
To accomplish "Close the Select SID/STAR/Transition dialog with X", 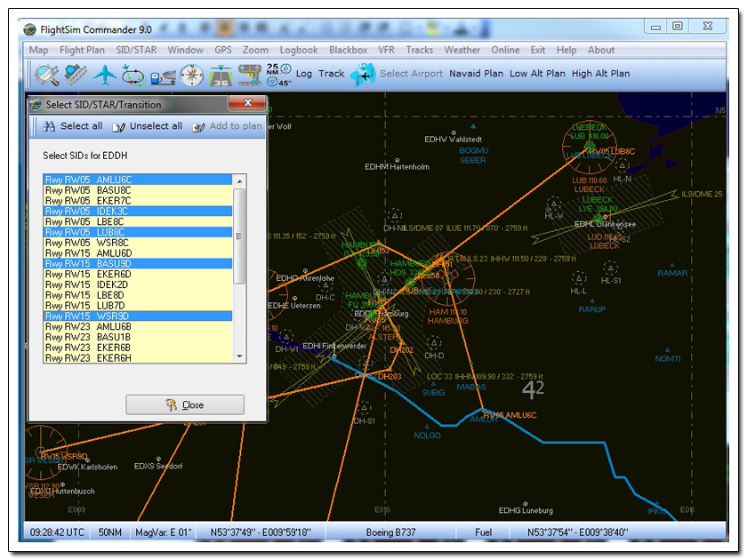I will (248, 103).
